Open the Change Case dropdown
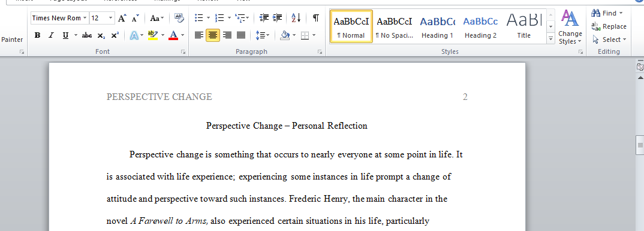Screen dimensions: 644x231 (157, 18)
